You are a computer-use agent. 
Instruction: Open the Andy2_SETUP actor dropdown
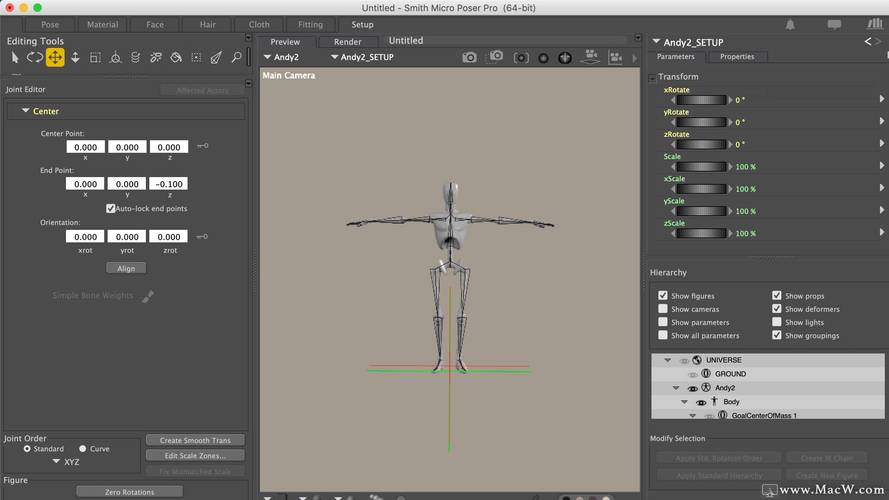click(x=362, y=58)
